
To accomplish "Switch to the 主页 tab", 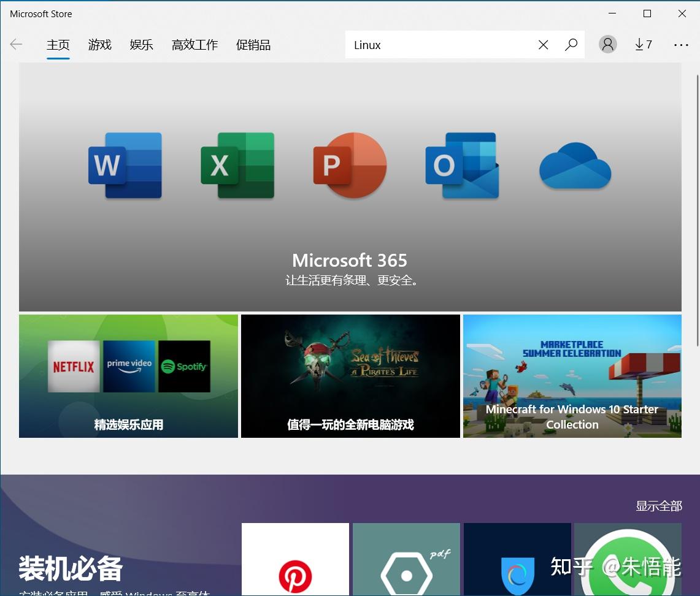I will coord(58,45).
